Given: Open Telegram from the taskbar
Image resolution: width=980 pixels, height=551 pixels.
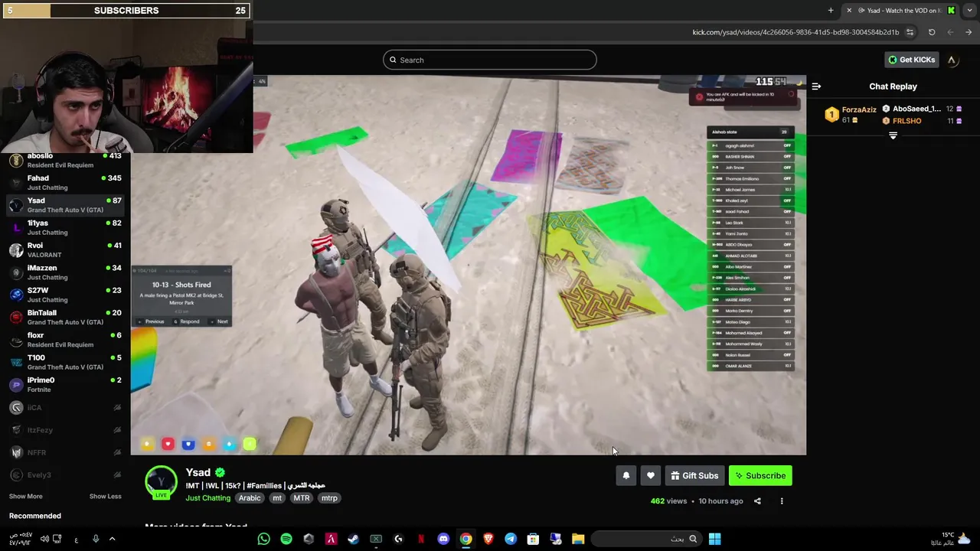Looking at the screenshot, I should coord(511,539).
